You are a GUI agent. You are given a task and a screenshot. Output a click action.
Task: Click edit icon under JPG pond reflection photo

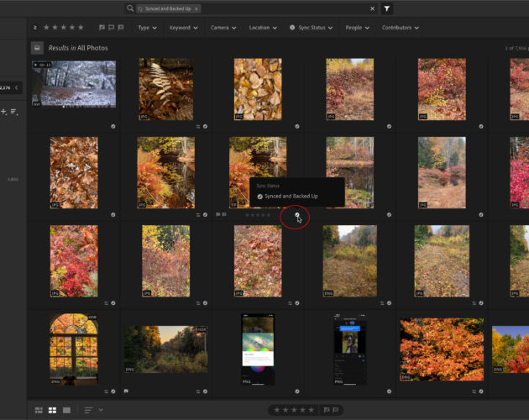click(x=198, y=215)
